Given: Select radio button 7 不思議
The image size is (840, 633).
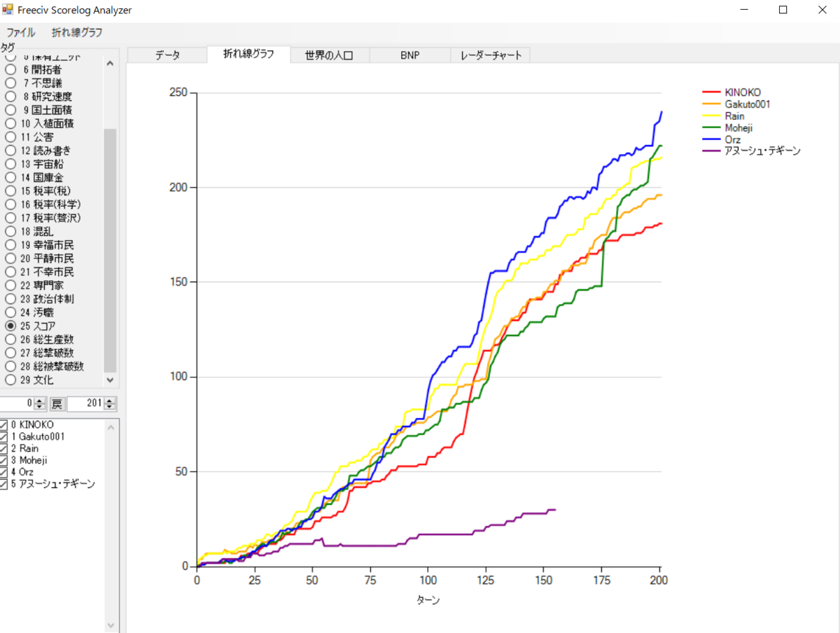Looking at the screenshot, I should pos(10,83).
